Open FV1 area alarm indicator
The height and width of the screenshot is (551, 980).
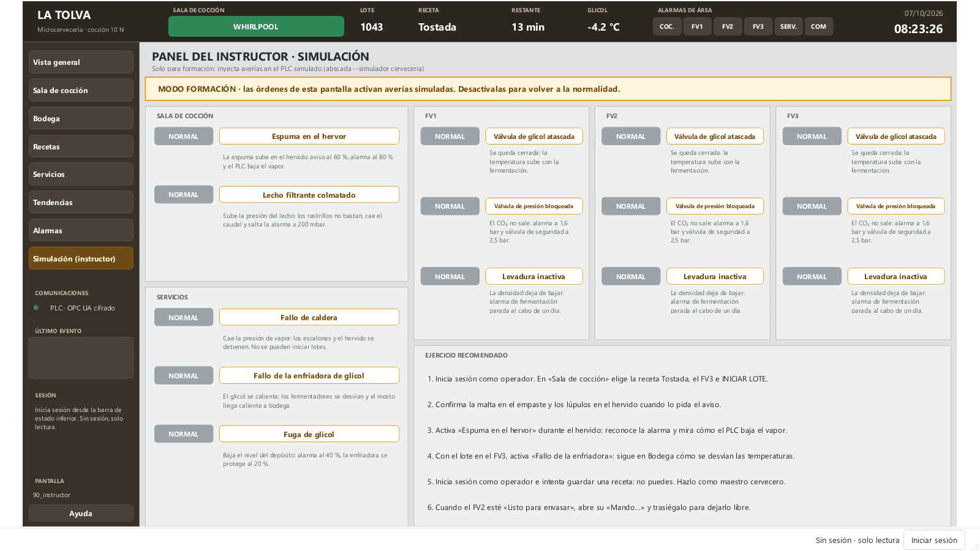pos(697,26)
